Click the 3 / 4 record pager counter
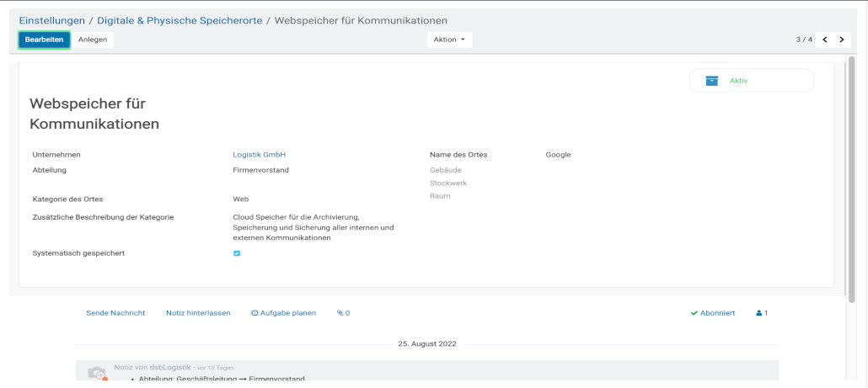This screenshot has height=388, width=868. pyautogui.click(x=803, y=40)
